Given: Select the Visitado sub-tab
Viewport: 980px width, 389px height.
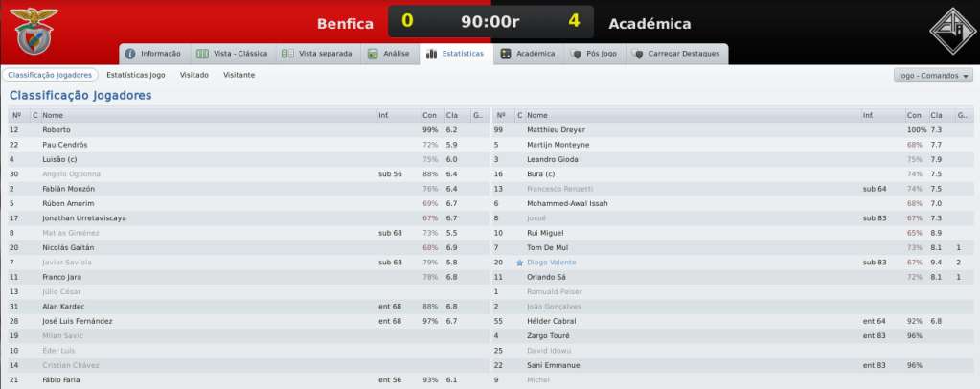Looking at the screenshot, I should coord(194,75).
